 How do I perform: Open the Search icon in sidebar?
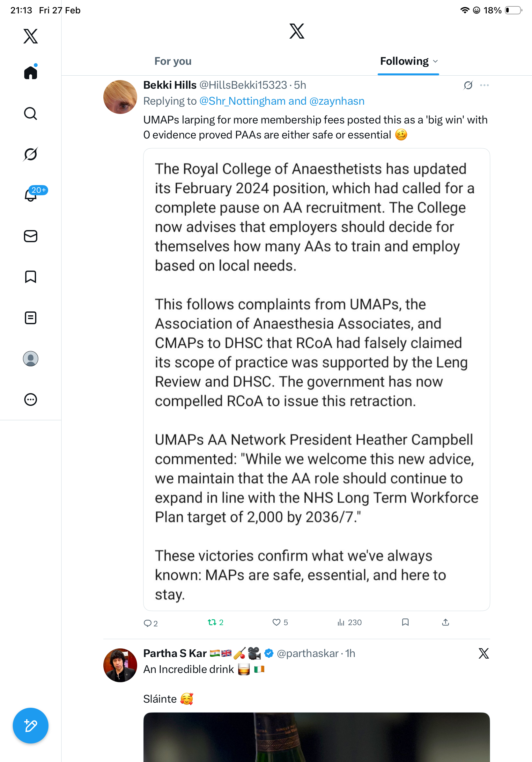click(x=31, y=114)
